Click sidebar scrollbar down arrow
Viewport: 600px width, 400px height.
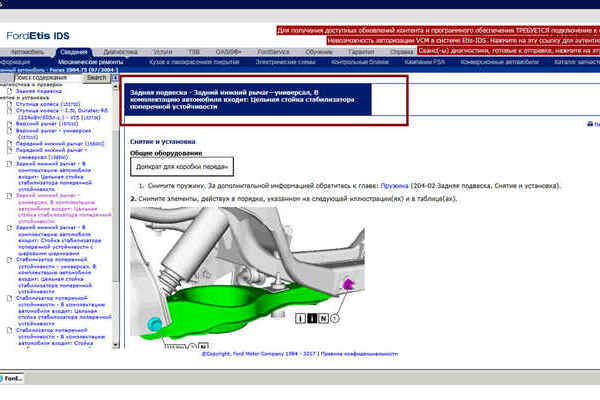pos(116,344)
